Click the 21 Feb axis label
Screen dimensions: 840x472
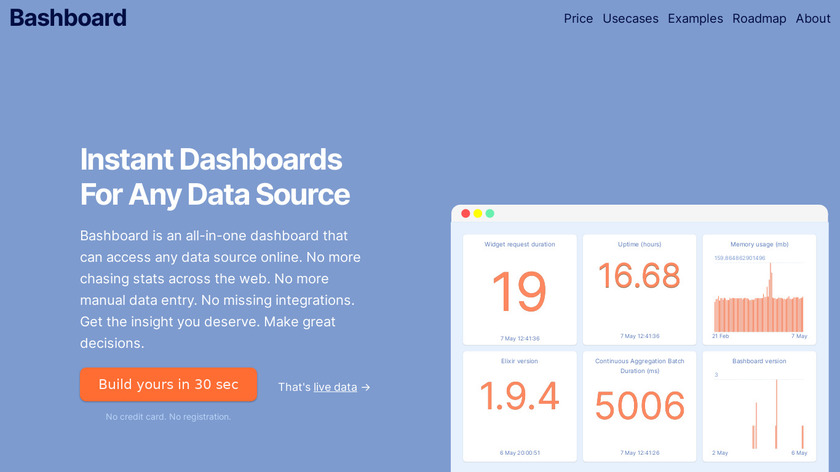click(x=721, y=336)
